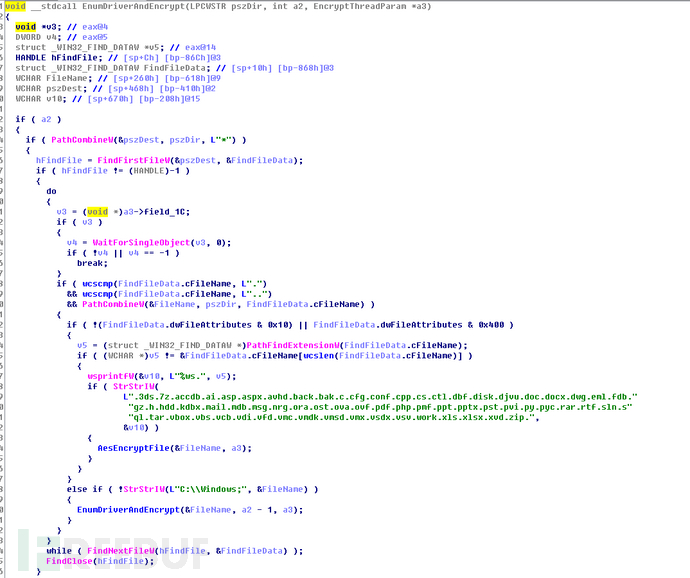Viewport: 690px width, 578px height.
Task: Select the L"." string in first wcscmp
Action: click(x=254, y=283)
